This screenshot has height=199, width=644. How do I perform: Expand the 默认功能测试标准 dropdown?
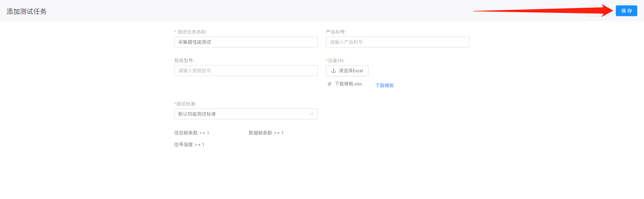click(x=246, y=114)
